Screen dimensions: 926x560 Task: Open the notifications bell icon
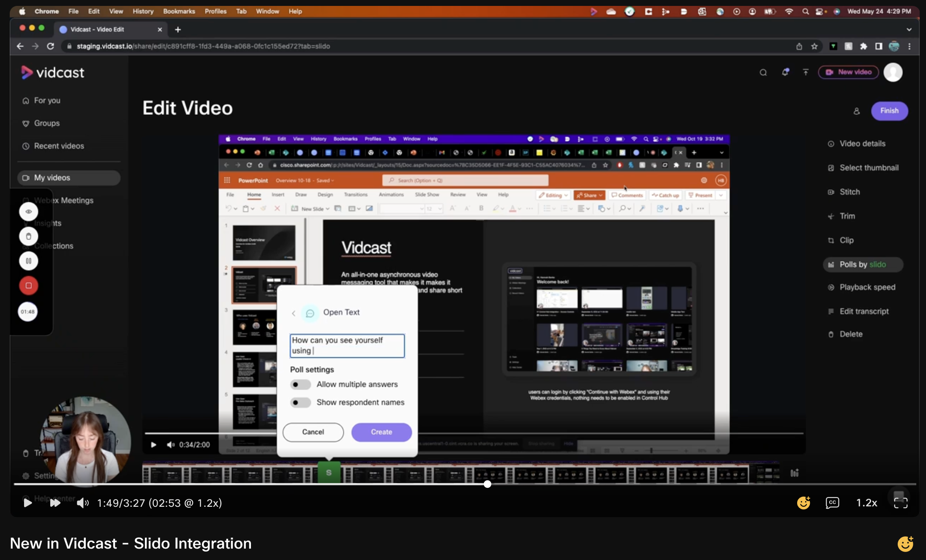coord(785,72)
